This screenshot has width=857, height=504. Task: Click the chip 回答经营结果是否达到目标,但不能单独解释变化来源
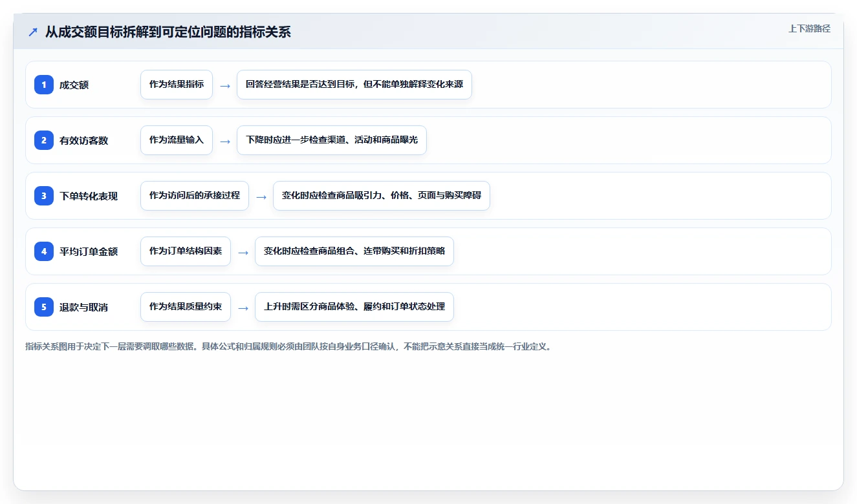[x=354, y=85]
